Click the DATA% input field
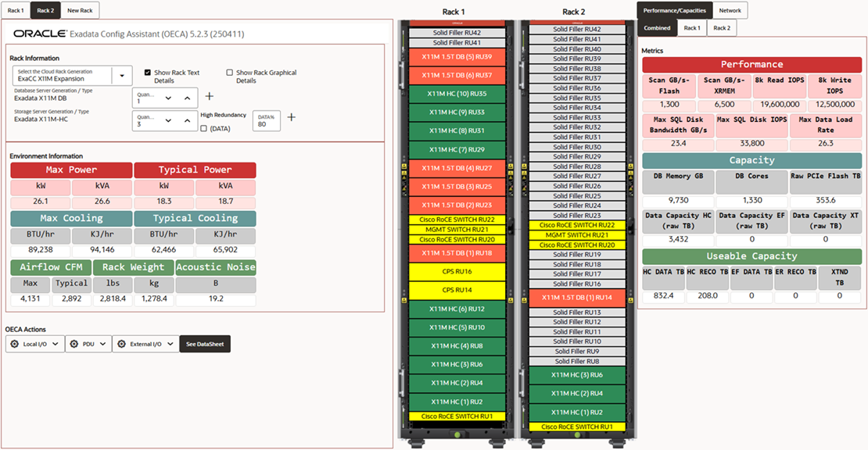 click(267, 121)
